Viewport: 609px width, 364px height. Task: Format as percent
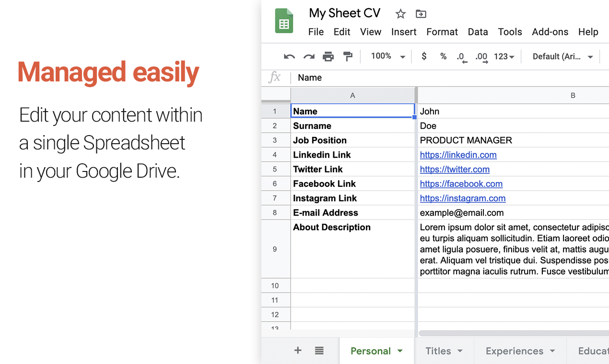tap(443, 56)
